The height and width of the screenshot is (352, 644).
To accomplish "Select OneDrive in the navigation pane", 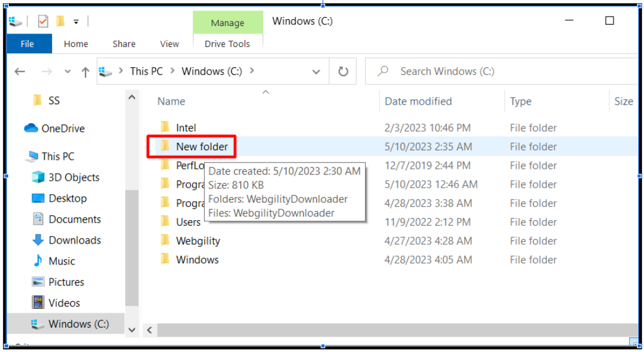I will [63, 129].
